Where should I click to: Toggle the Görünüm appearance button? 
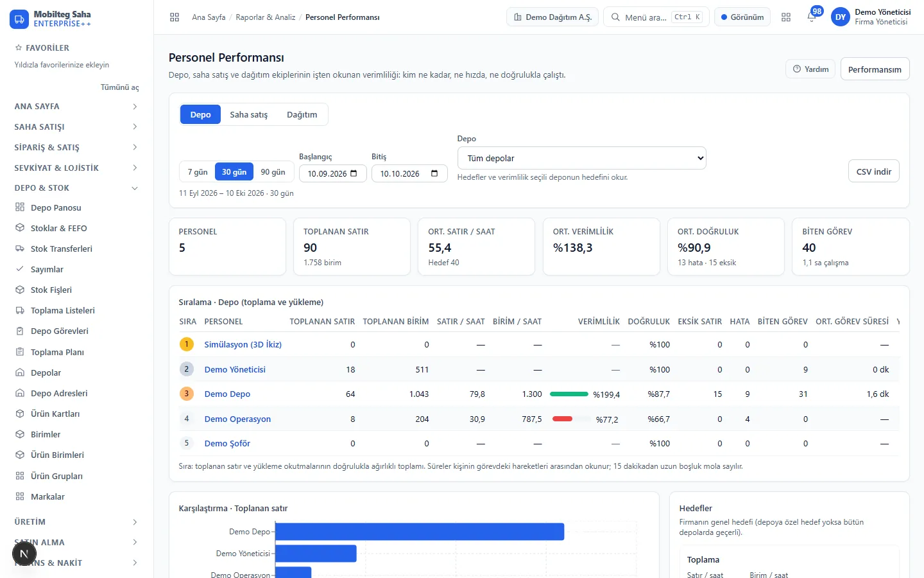[742, 17]
